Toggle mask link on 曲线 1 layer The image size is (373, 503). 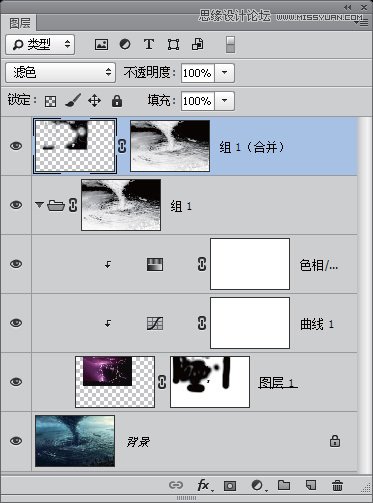pyautogui.click(x=202, y=323)
